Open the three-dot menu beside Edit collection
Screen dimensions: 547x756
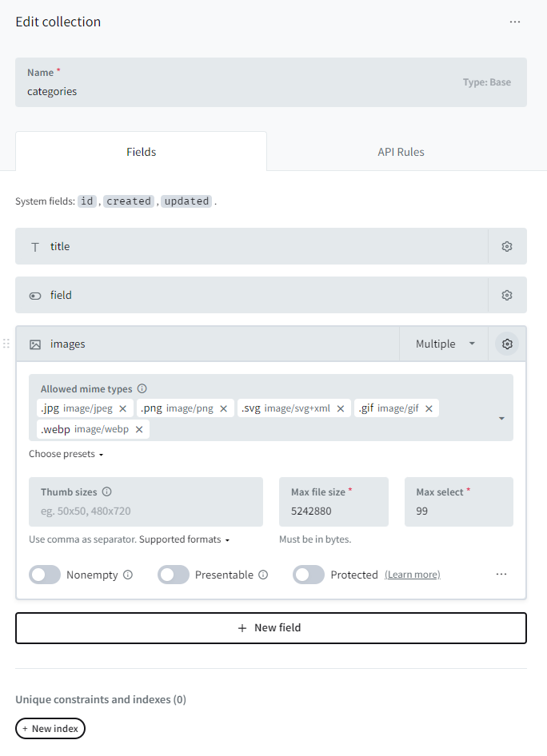(x=515, y=22)
